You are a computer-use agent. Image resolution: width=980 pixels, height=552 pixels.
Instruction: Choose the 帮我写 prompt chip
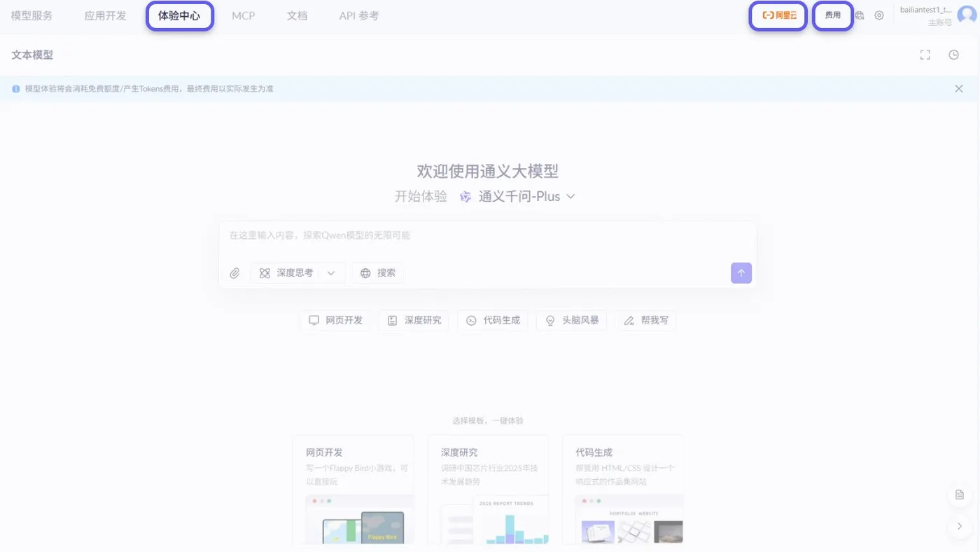tap(645, 321)
